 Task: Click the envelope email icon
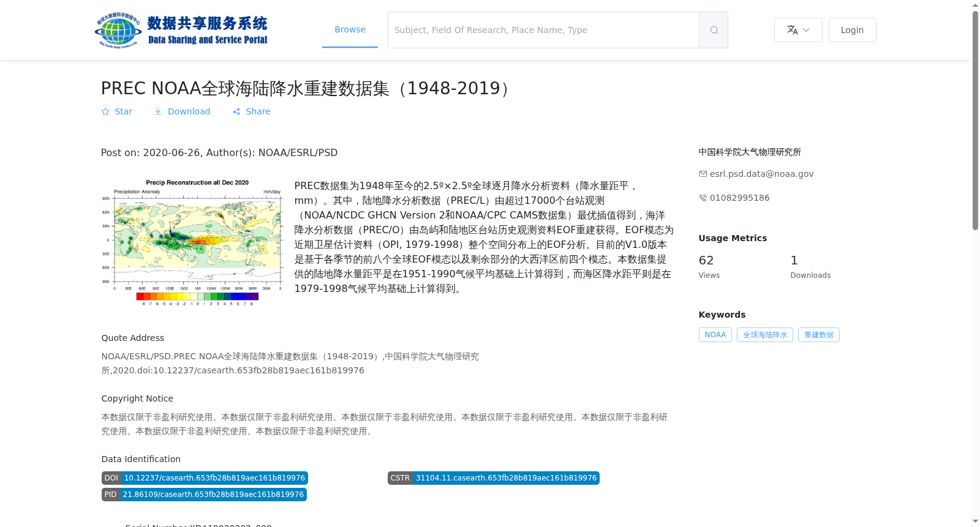pos(703,174)
